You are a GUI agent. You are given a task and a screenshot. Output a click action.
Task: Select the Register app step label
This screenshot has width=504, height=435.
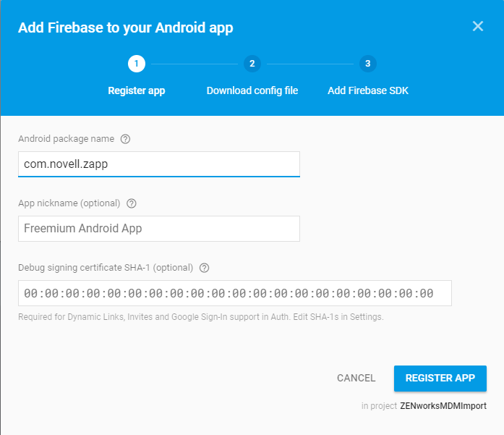point(137,90)
